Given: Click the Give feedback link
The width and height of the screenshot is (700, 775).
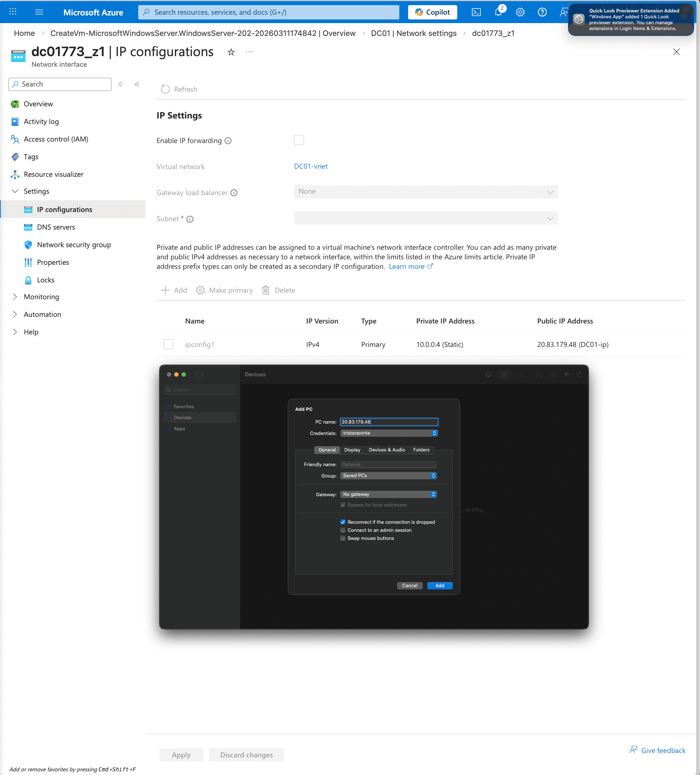Looking at the screenshot, I should (657, 750).
